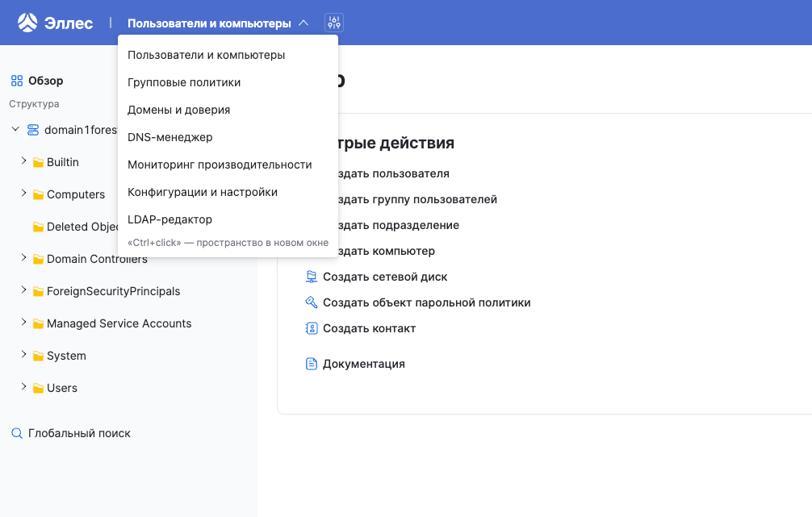Screen dimensions: 812x517
Task: Click the Создать объект парольной политики link
Action: point(426,302)
